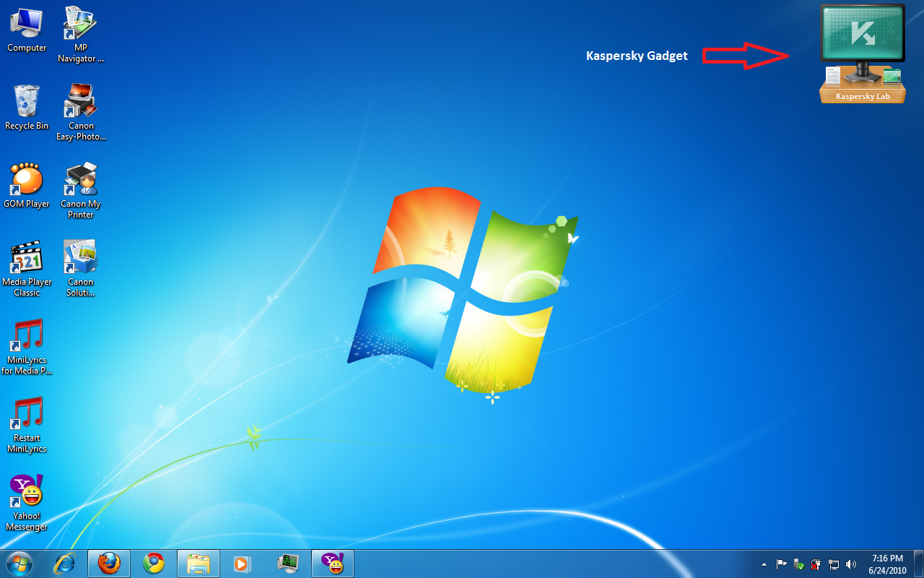This screenshot has height=578, width=924.
Task: Select the Media Player Classic icon
Action: coord(27,269)
